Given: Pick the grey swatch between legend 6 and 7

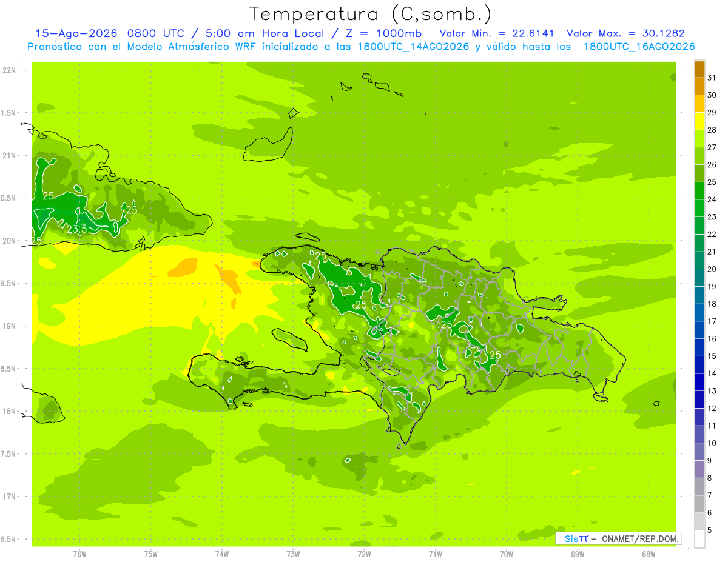Looking at the screenshot, I should coord(699,504).
